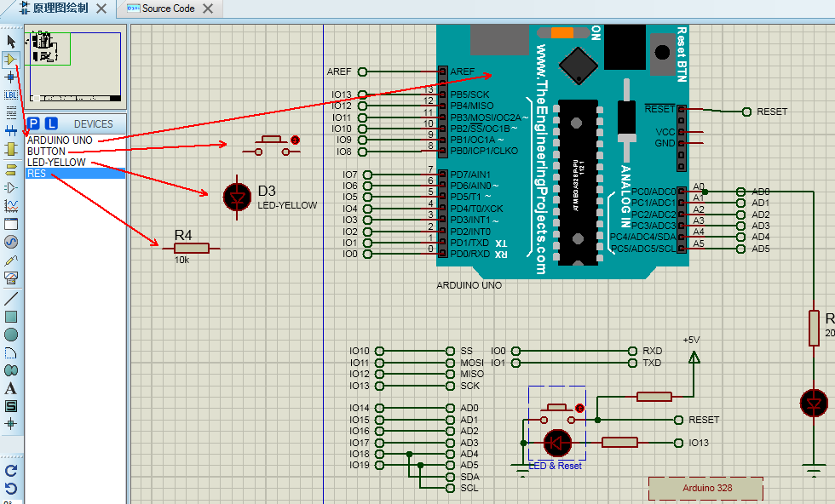Image resolution: width=835 pixels, height=504 pixels.
Task: Select the LED in LED & Reset block
Action: point(557,443)
